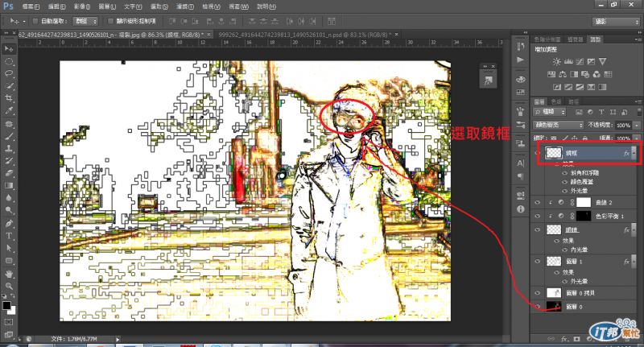Select the Lasso tool
644x347 pixels.
tap(9, 74)
